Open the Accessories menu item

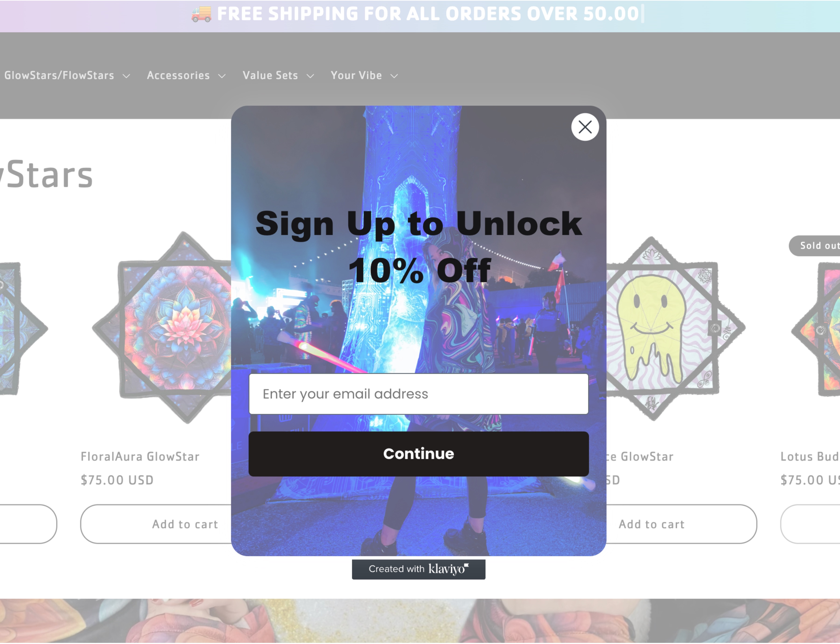tap(178, 76)
